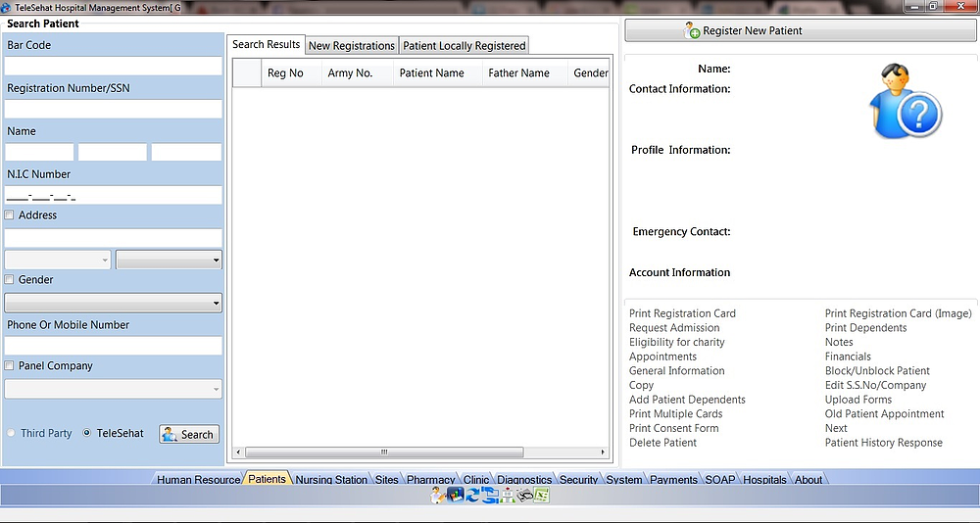Click the results horizontal scrollbar thumb
The height and width of the screenshot is (523, 980).
coord(384,452)
